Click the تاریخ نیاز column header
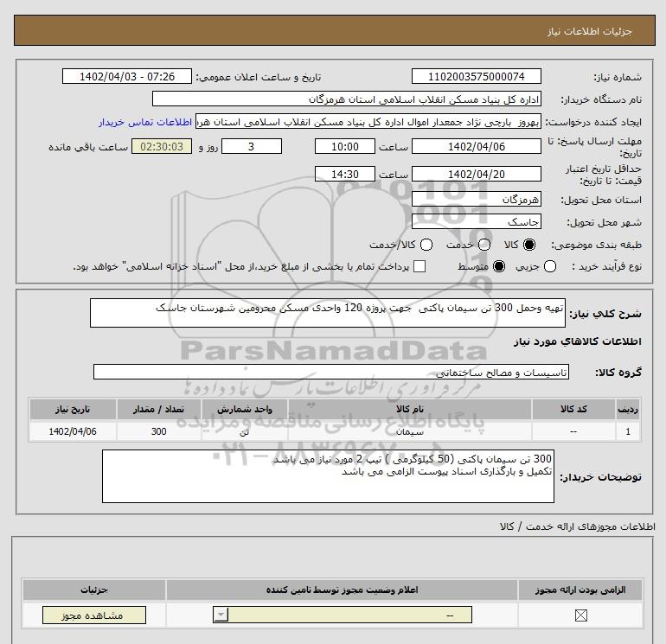The image size is (666, 644). pyautogui.click(x=73, y=409)
